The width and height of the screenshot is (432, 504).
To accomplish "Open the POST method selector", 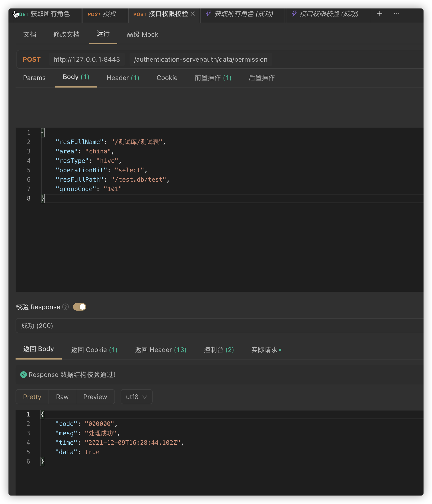I will (x=32, y=59).
